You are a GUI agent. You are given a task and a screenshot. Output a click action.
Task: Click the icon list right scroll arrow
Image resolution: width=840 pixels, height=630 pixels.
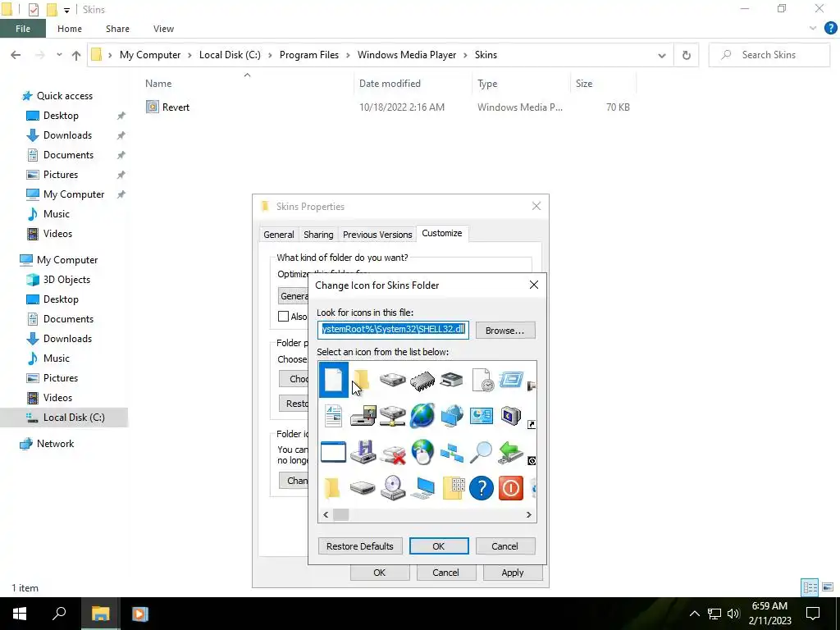click(x=529, y=515)
